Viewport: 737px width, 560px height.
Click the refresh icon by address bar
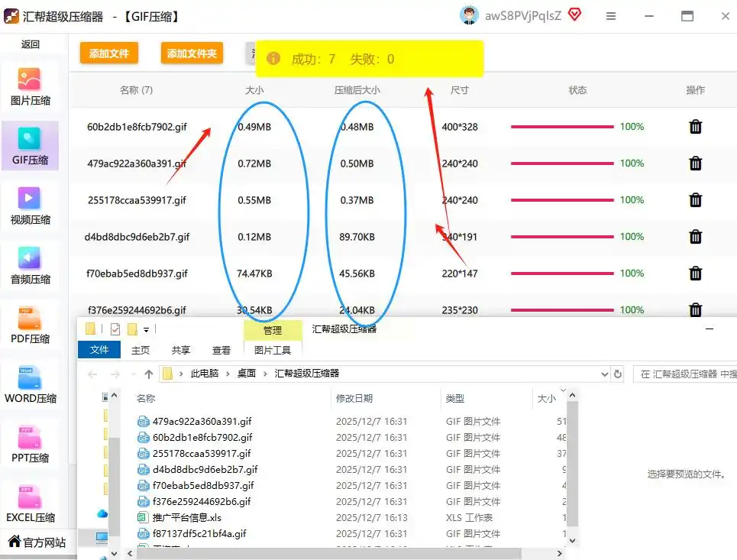(618, 374)
